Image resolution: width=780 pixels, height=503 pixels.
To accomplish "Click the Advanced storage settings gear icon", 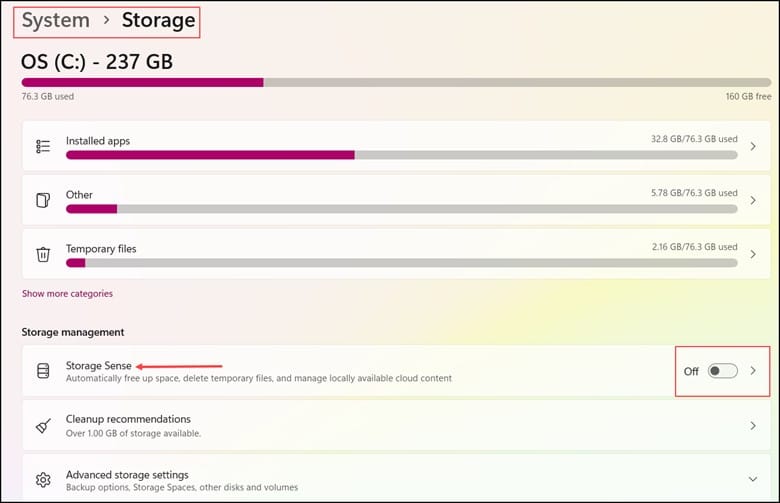I will point(43,480).
